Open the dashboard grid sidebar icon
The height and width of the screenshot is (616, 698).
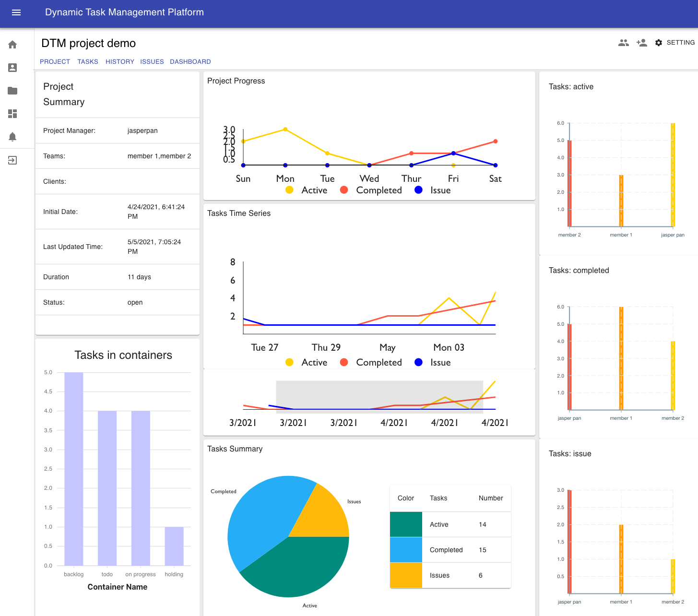pyautogui.click(x=12, y=114)
